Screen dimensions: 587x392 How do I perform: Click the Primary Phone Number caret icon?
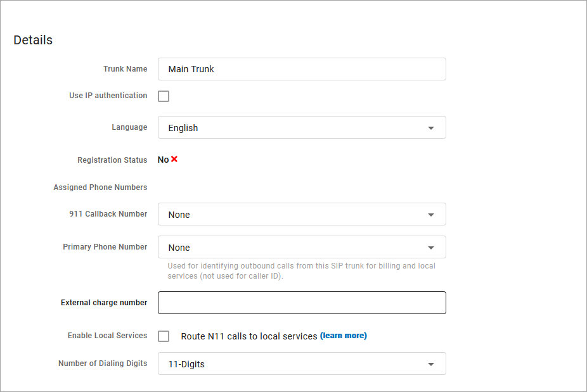(431, 248)
